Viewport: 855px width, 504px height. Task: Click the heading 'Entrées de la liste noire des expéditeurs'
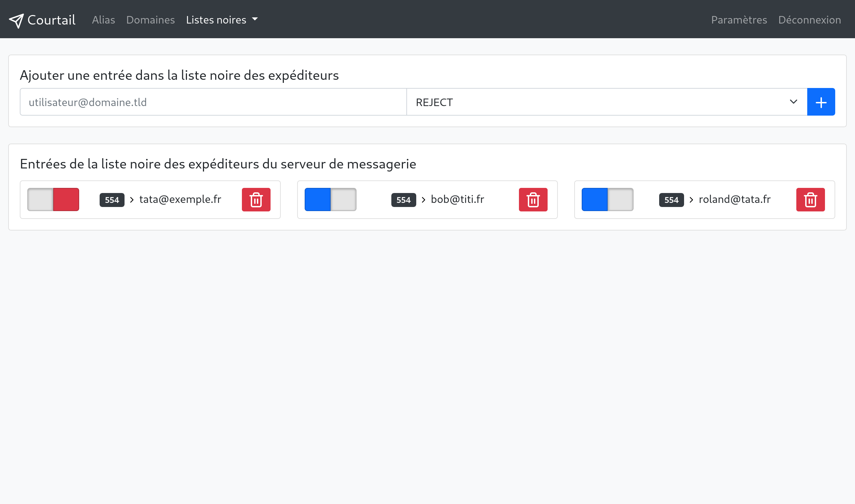point(218,164)
